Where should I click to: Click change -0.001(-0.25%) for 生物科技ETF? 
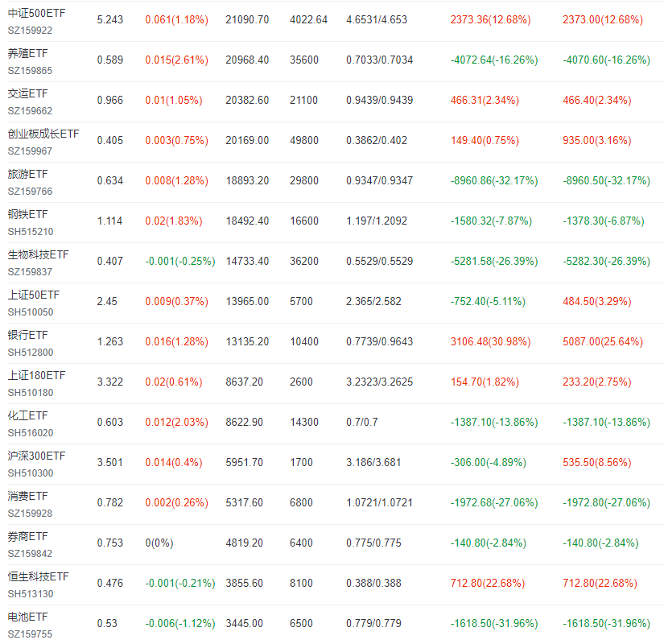(180, 262)
